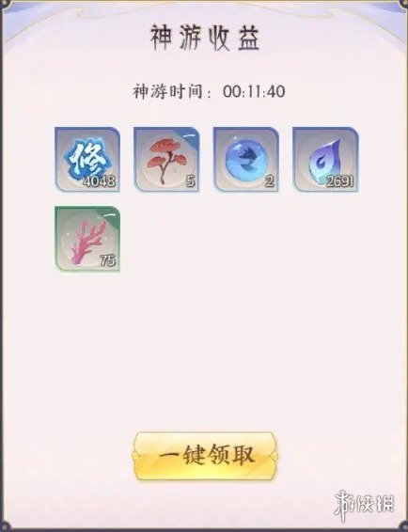
Task: Select the purple spirit leaf reward
Action: (x=325, y=160)
